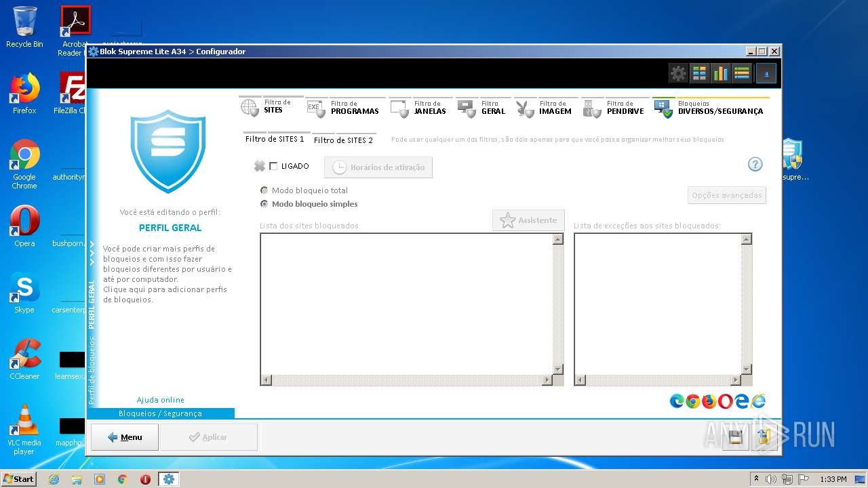Click the volume icon in system tray
This screenshot has height=488, width=868.
click(771, 479)
